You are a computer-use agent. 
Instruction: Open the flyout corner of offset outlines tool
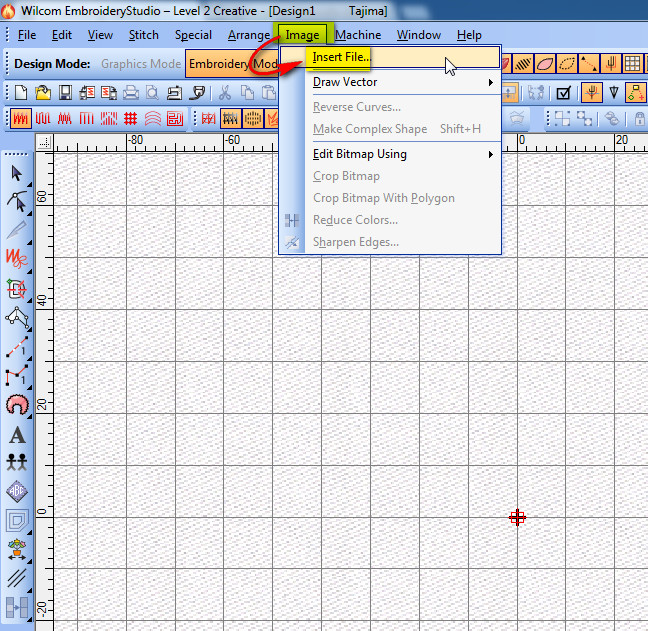[29, 532]
